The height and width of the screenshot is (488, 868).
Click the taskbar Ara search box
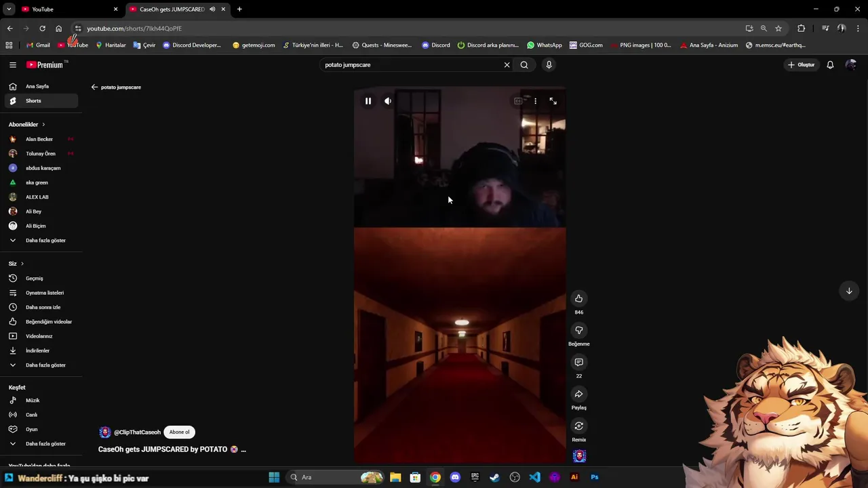(x=336, y=477)
